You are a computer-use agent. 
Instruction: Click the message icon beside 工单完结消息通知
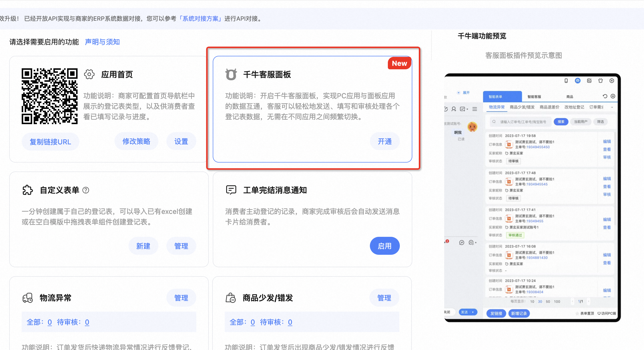coord(231,190)
